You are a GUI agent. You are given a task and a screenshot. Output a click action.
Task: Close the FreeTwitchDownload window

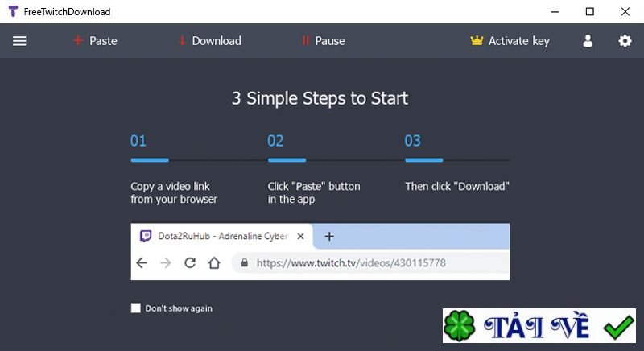[625, 11]
